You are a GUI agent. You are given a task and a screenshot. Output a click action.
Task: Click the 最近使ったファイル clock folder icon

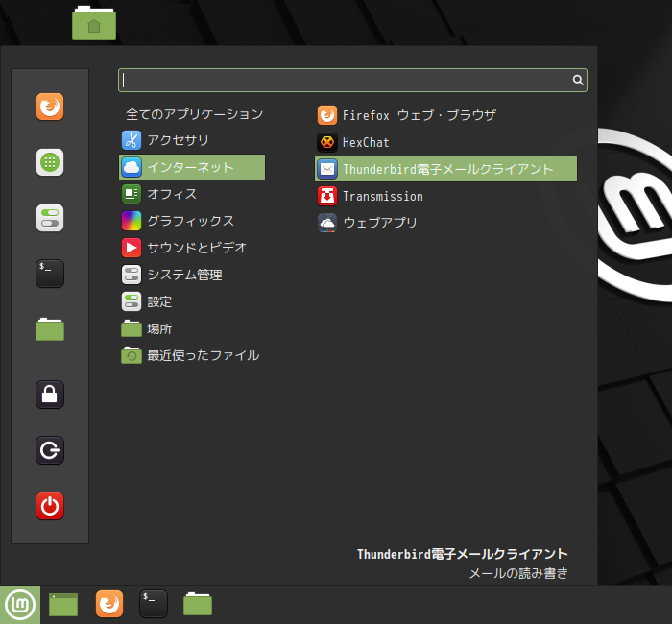[x=132, y=355]
